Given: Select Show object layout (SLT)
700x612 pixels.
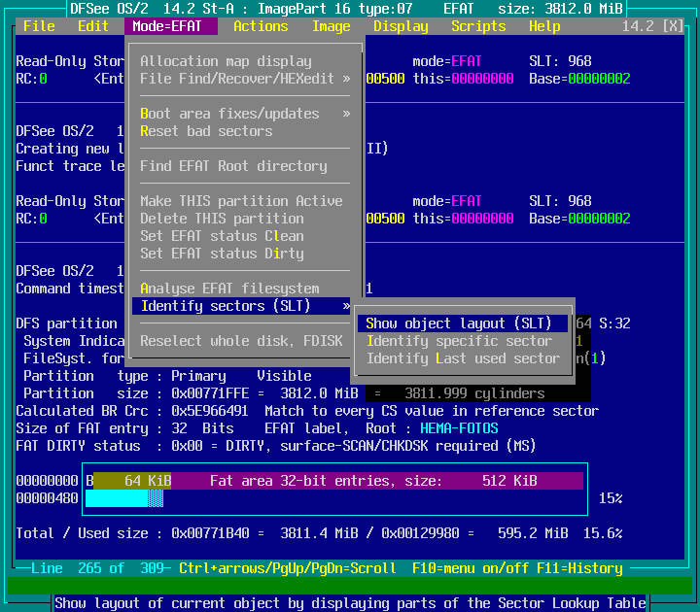Looking at the screenshot, I should (x=459, y=323).
